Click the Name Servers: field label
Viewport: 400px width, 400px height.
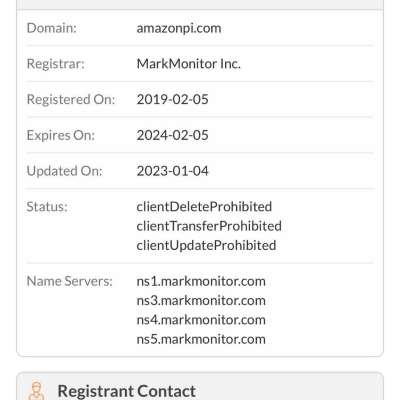click(x=69, y=281)
